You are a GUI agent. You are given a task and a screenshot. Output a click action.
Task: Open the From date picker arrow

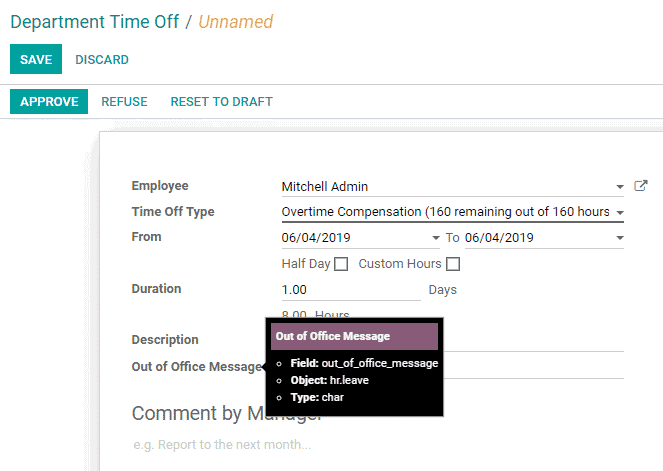coord(436,238)
